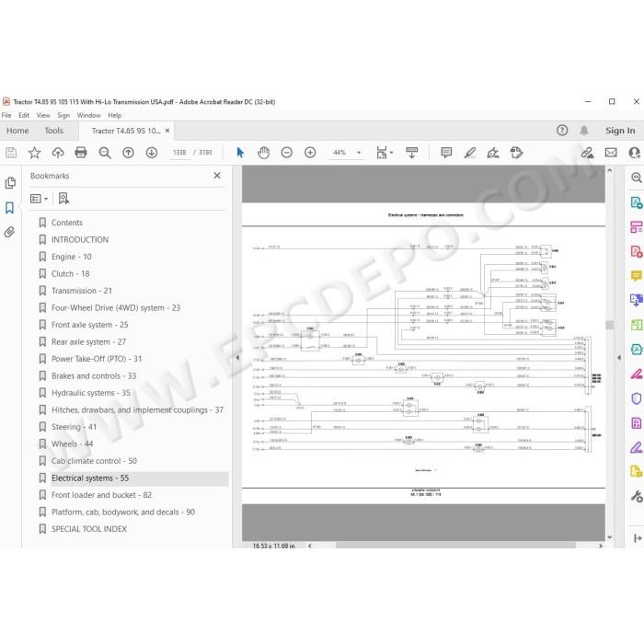Open the Sign menu
The height and width of the screenshot is (644, 644).
63,115
